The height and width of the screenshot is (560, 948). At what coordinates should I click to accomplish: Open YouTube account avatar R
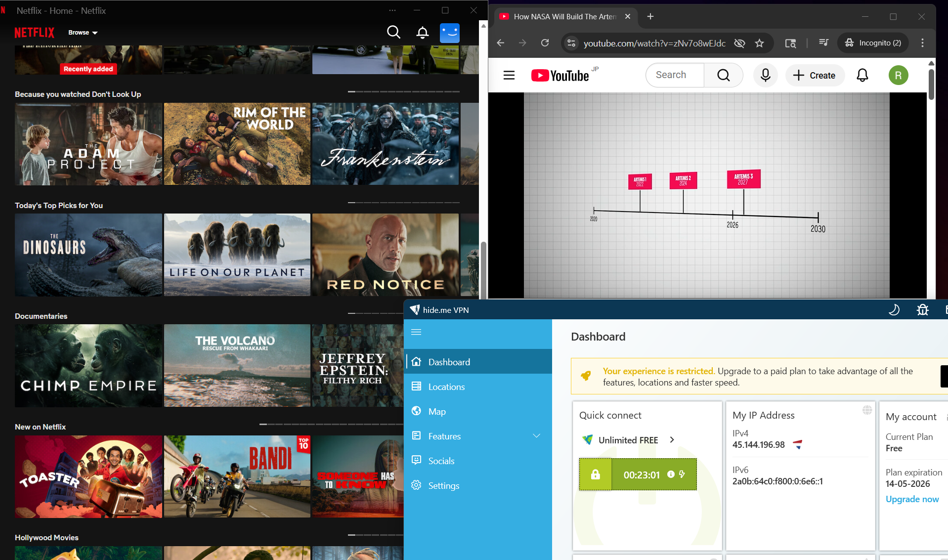899,75
